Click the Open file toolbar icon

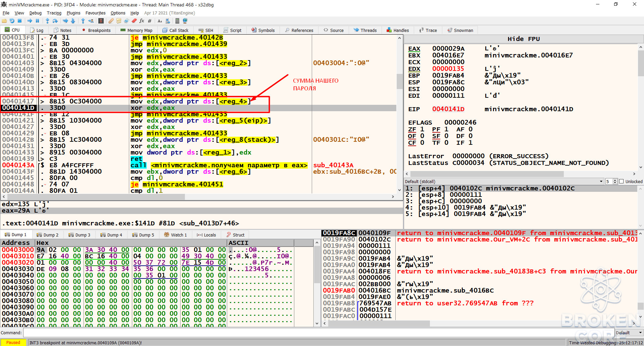(4, 21)
